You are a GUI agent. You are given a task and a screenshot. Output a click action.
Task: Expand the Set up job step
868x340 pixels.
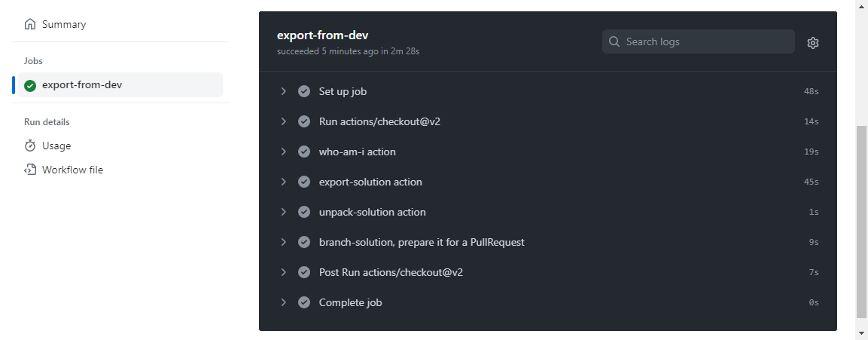point(283,91)
